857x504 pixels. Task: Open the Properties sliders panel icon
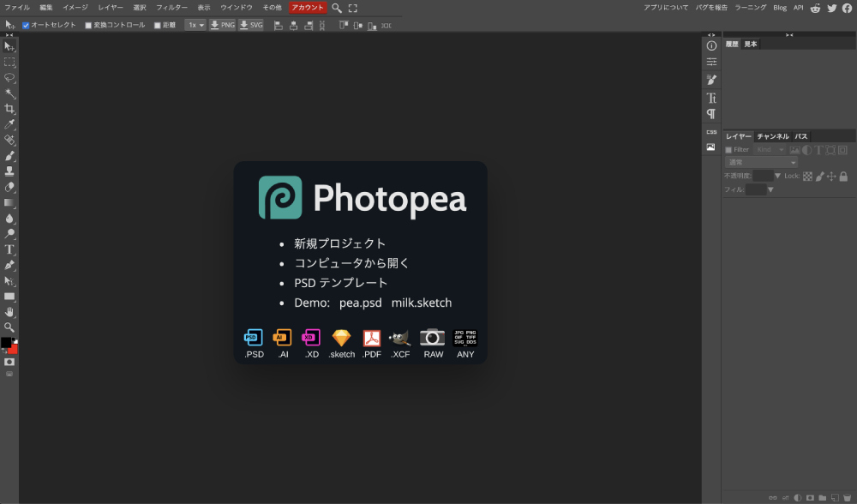click(x=711, y=62)
